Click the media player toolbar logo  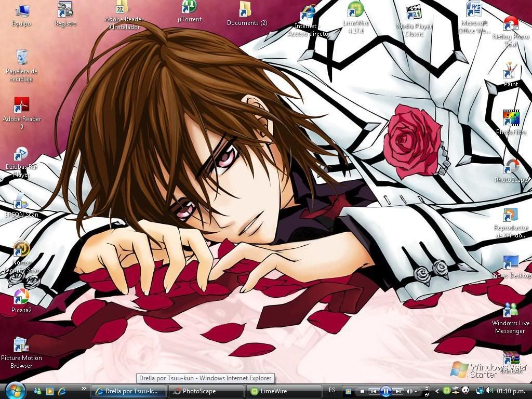(348, 392)
